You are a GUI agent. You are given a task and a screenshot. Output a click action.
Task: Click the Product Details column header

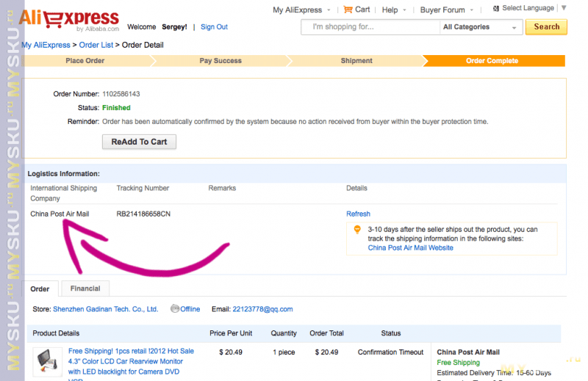coord(56,333)
